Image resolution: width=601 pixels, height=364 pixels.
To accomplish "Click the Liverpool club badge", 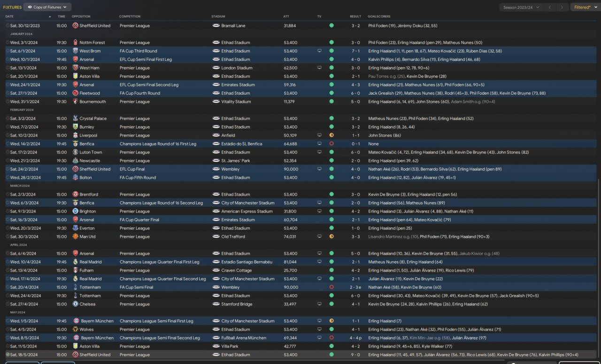I will 76,136.
